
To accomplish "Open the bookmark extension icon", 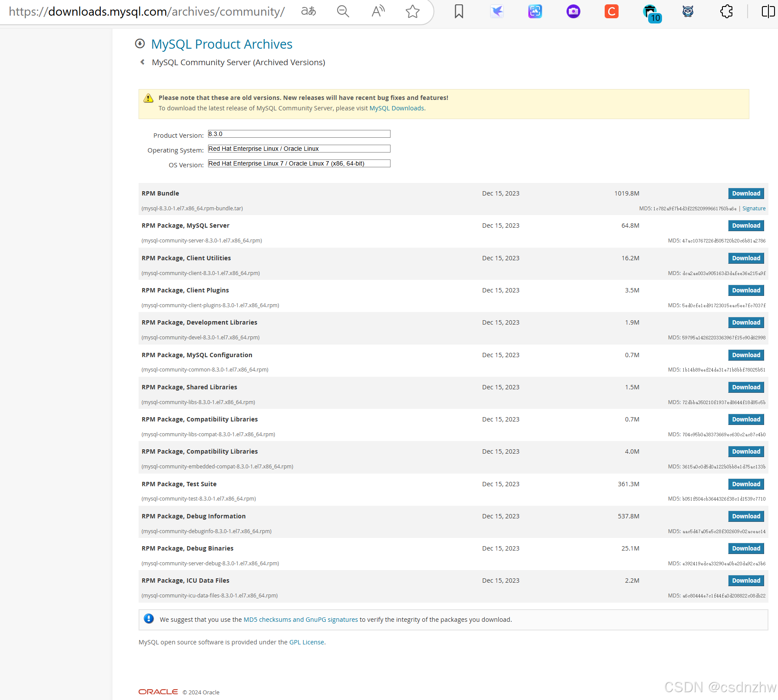I will pos(459,11).
